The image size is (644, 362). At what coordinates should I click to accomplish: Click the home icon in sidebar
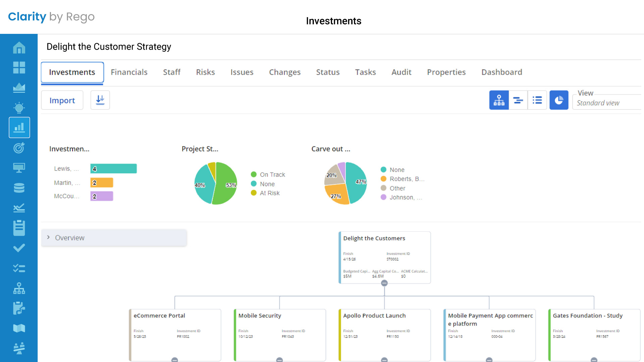coord(19,48)
